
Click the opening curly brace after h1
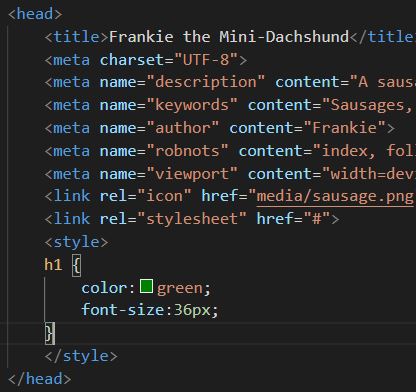click(x=76, y=266)
